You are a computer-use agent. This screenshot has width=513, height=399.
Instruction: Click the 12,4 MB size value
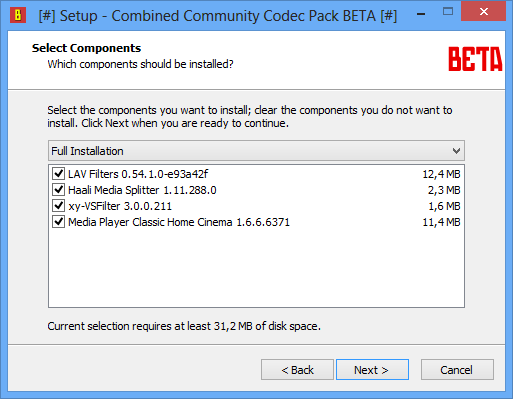pos(441,174)
